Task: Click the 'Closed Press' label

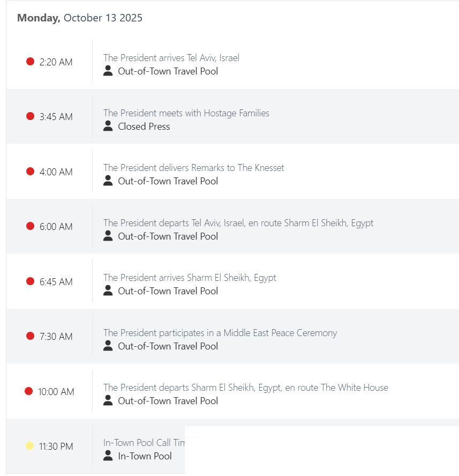Action: [x=144, y=127]
